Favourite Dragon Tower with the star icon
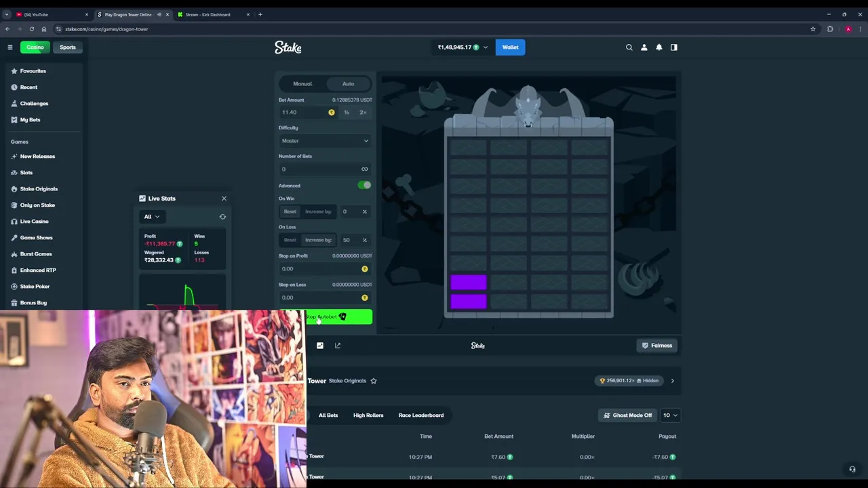This screenshot has height=488, width=868. (374, 381)
